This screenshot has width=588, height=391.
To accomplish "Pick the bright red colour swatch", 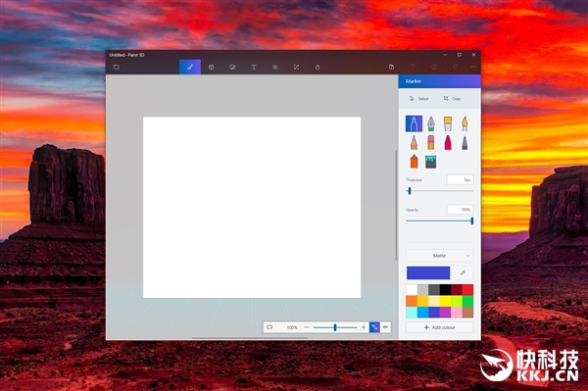I will (467, 290).
